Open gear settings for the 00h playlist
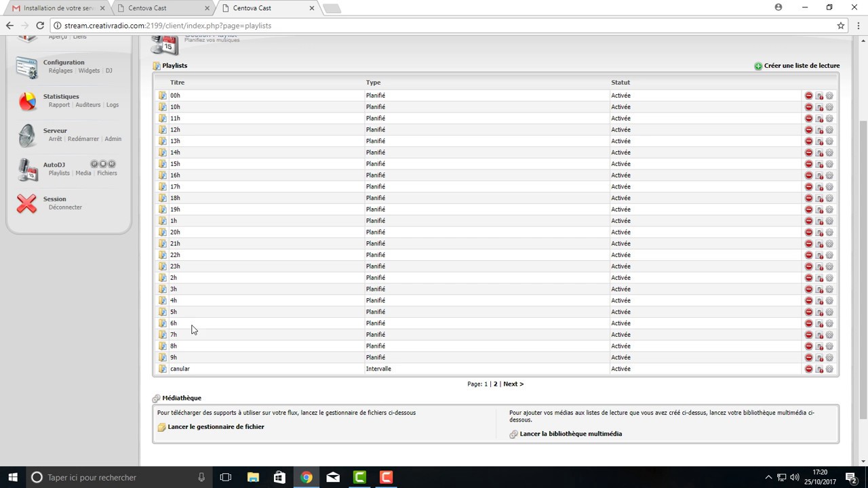The width and height of the screenshot is (868, 488). pyautogui.click(x=829, y=96)
